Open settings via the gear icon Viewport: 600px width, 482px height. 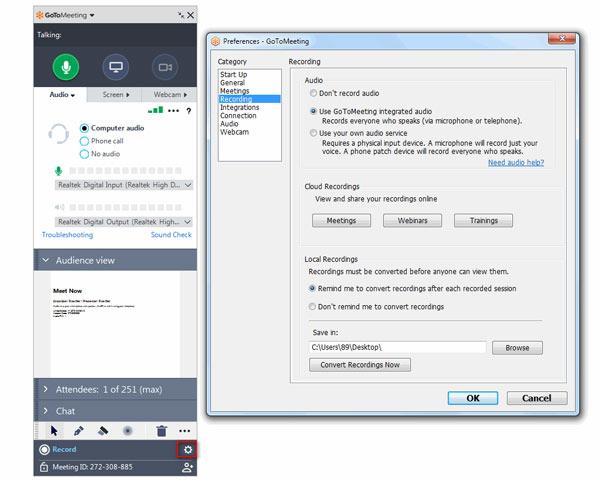pos(184,449)
